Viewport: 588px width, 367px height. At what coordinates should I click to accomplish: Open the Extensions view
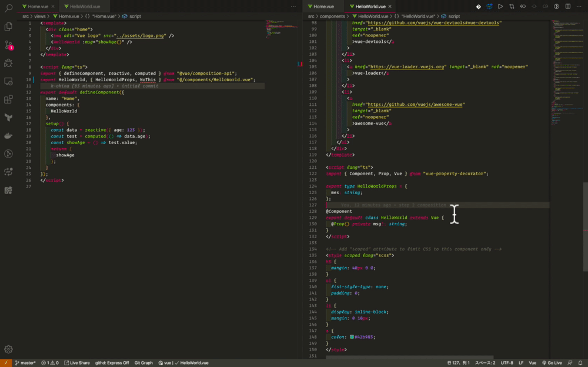point(8,99)
